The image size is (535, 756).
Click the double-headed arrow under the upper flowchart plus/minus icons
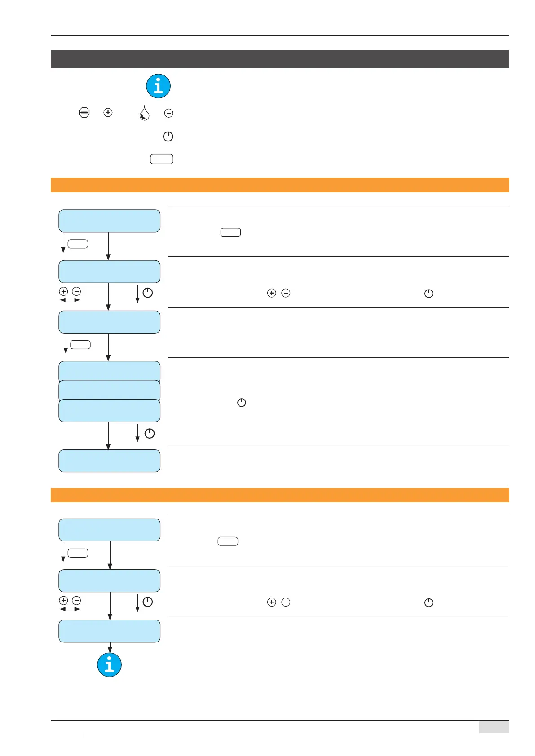pyautogui.click(x=70, y=300)
